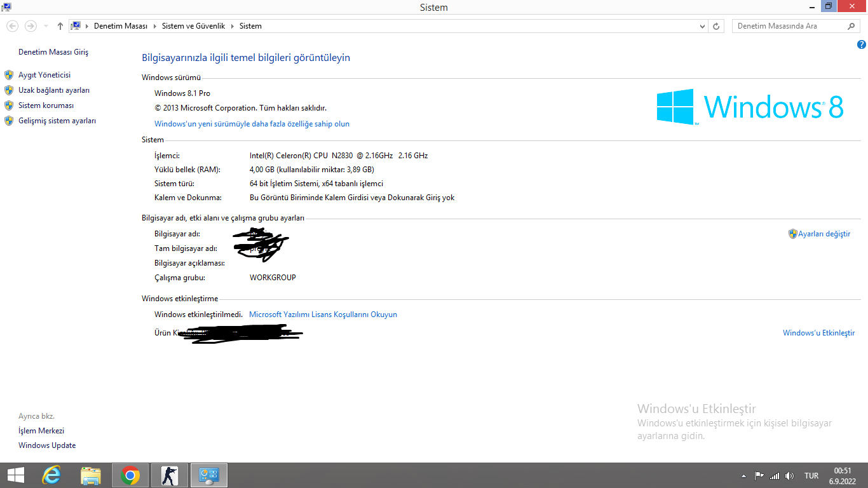
Task: Go back using the Back arrow button
Action: tap(13, 26)
